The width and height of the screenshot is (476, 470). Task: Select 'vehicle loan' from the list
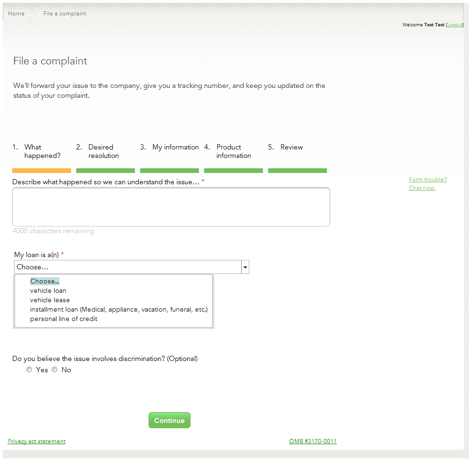(x=48, y=291)
